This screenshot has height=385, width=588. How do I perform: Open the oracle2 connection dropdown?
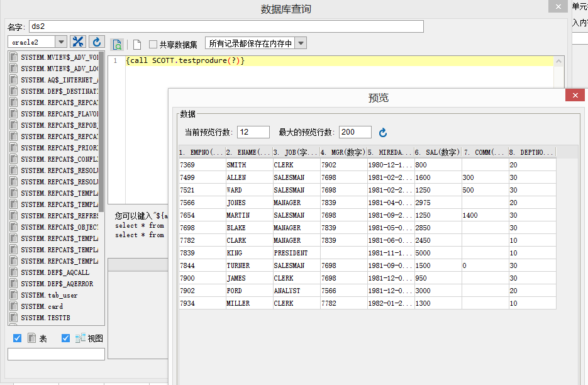[61, 42]
